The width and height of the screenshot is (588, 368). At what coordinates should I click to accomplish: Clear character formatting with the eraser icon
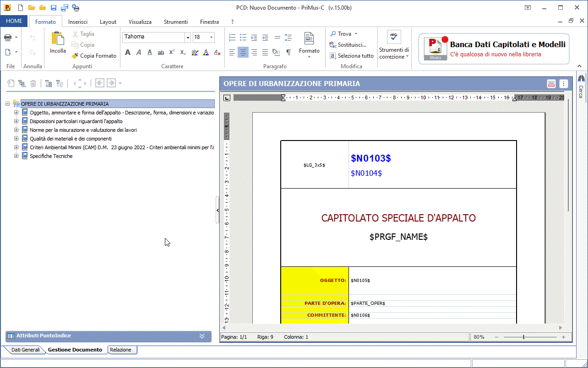coord(217,53)
